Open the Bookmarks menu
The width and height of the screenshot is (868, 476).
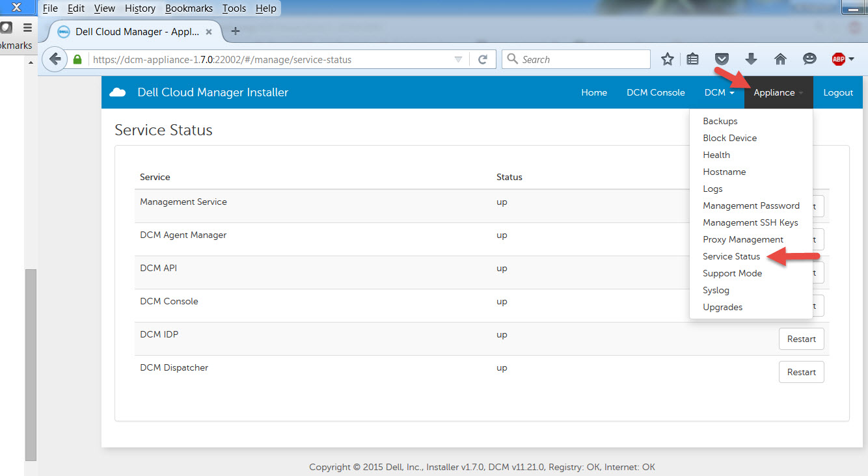coord(189,8)
